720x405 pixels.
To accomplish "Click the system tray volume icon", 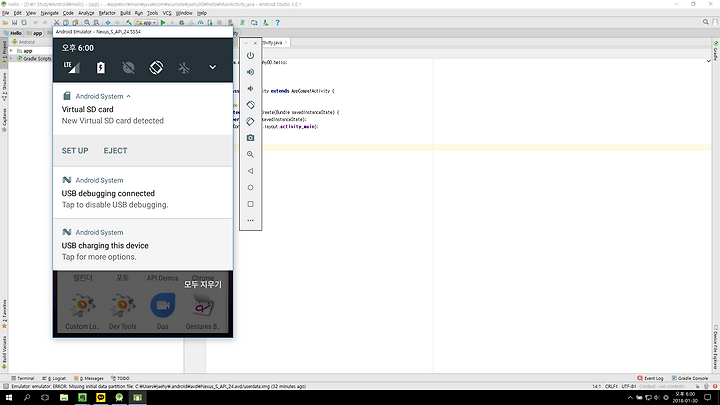I will coord(657,398).
